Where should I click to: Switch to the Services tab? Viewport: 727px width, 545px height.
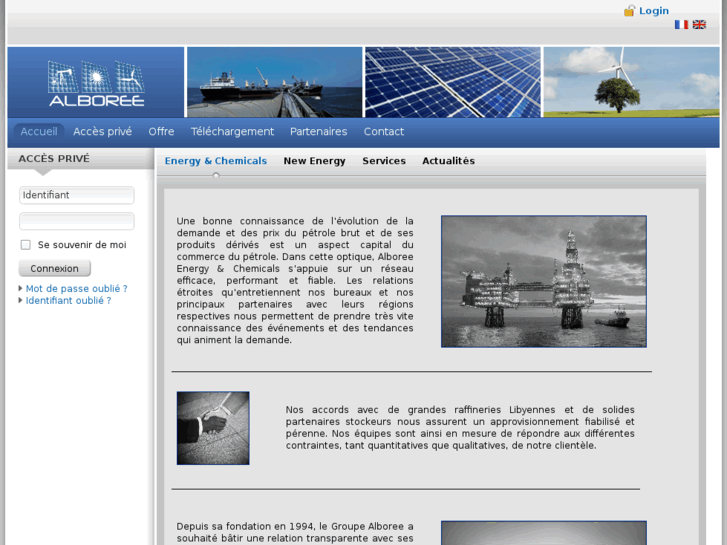click(384, 161)
